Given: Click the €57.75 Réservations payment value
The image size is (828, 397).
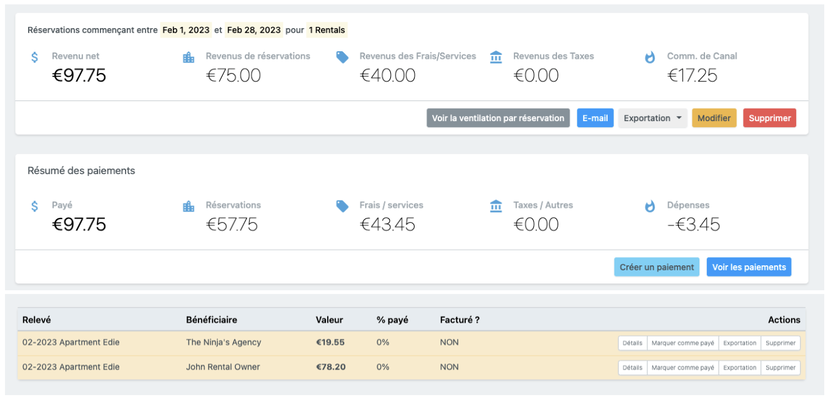Looking at the screenshot, I should tap(232, 225).
